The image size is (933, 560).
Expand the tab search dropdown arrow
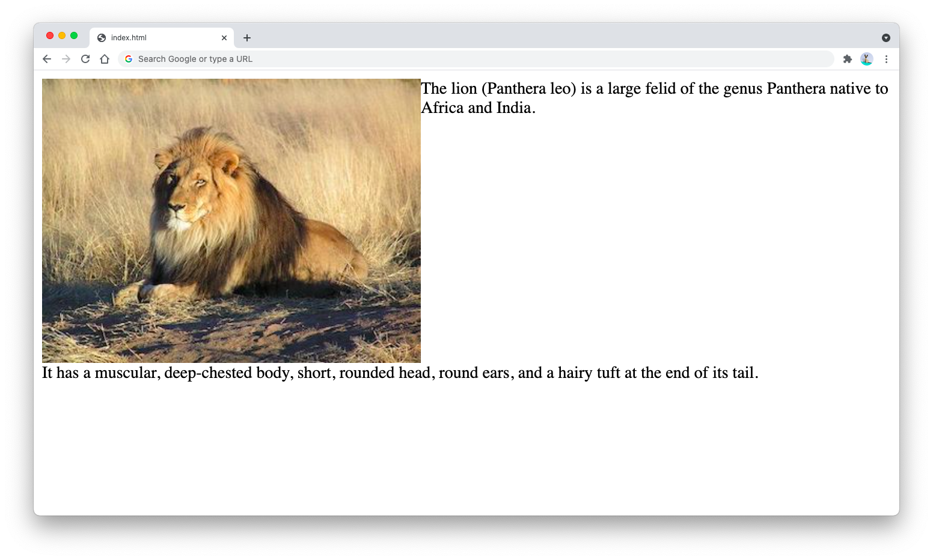pos(886,38)
